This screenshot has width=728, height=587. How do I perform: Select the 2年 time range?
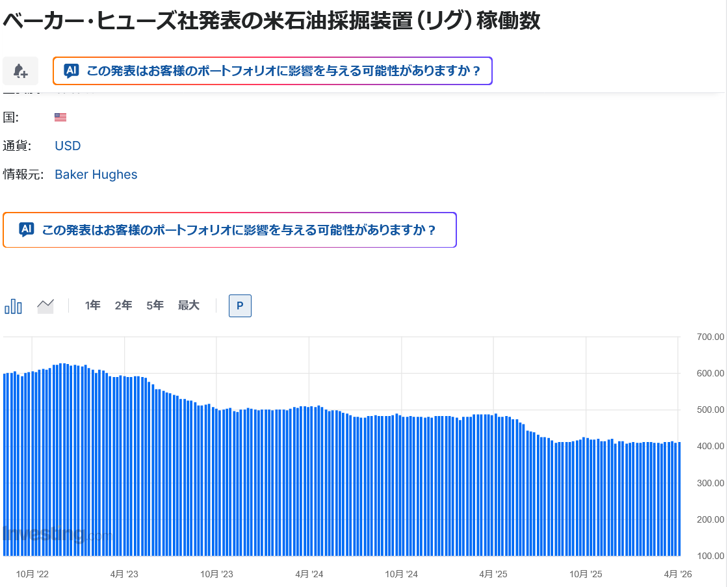point(123,306)
